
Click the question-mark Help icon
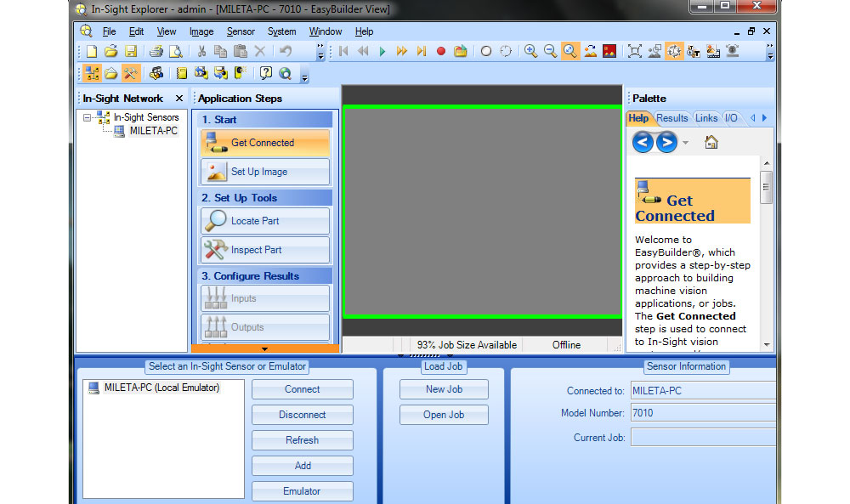coord(265,73)
